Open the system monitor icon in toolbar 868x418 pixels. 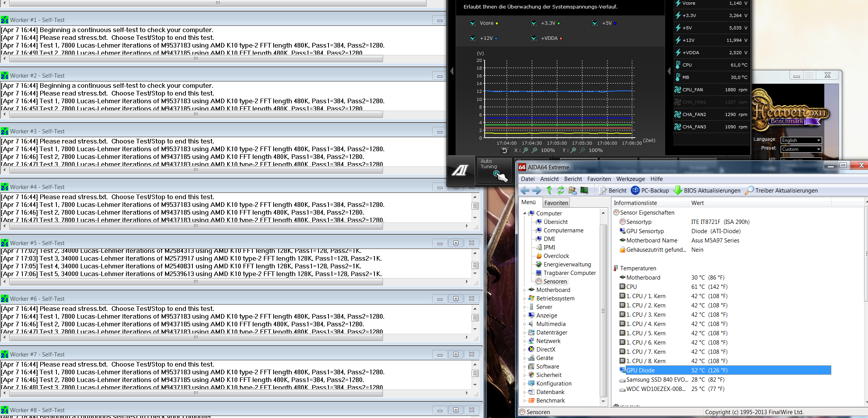584,190
